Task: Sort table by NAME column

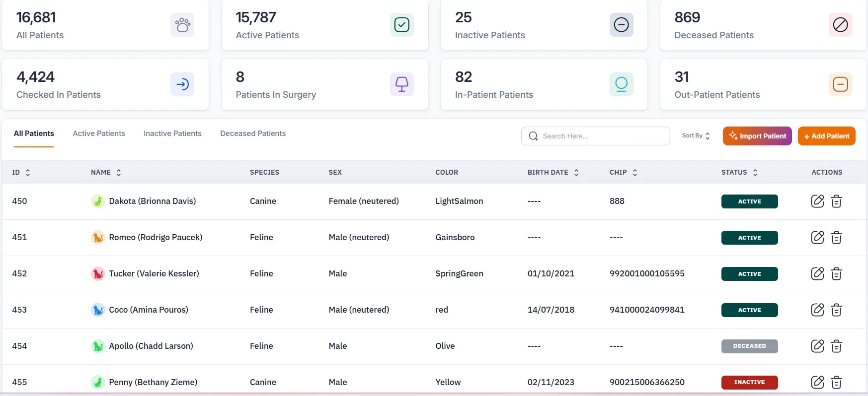Action: 119,172
